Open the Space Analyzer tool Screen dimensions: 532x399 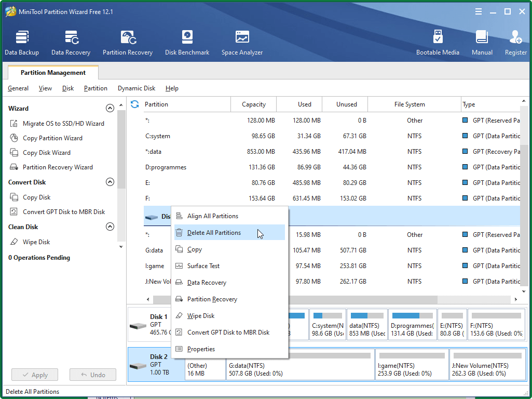[x=242, y=43]
